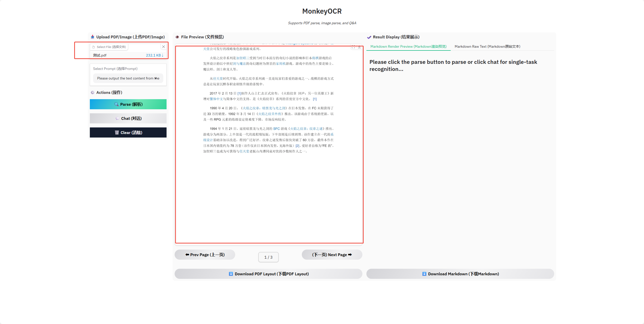Click the page indicator field 1 / 3
The image size is (644, 324).
tap(269, 257)
